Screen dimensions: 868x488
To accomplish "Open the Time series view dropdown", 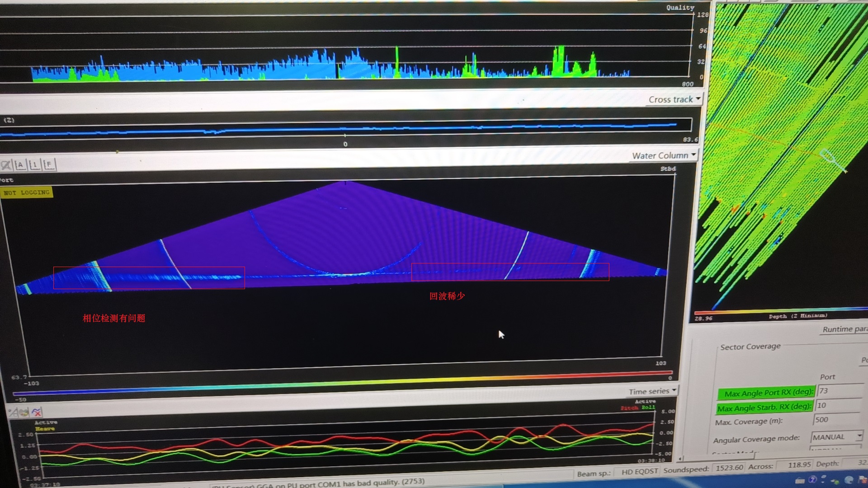I will click(652, 391).
